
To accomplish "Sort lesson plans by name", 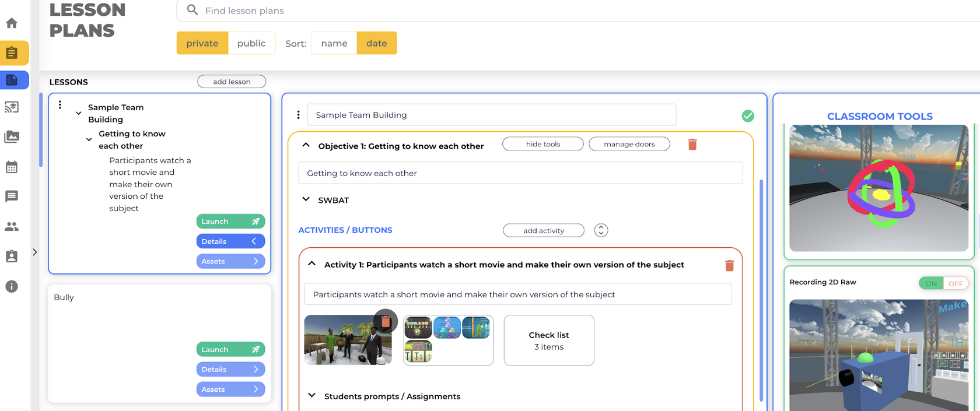I will [x=334, y=43].
